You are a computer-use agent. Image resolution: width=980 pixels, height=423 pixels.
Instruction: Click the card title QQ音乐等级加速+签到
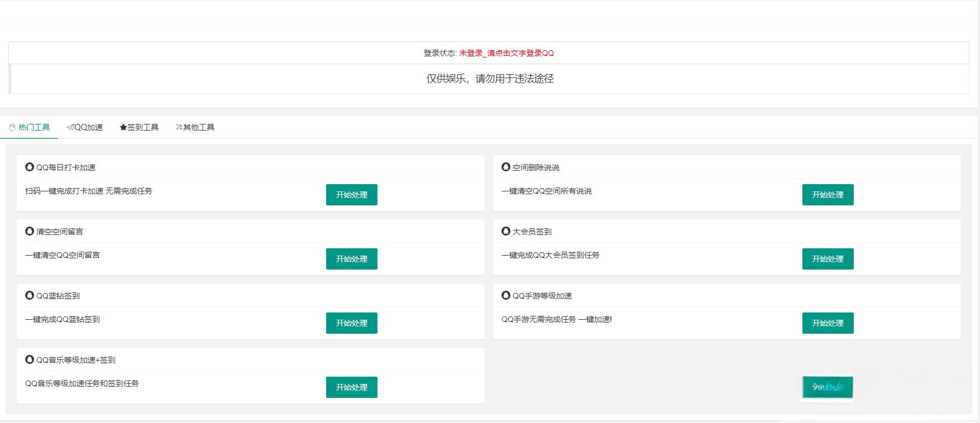pos(76,360)
